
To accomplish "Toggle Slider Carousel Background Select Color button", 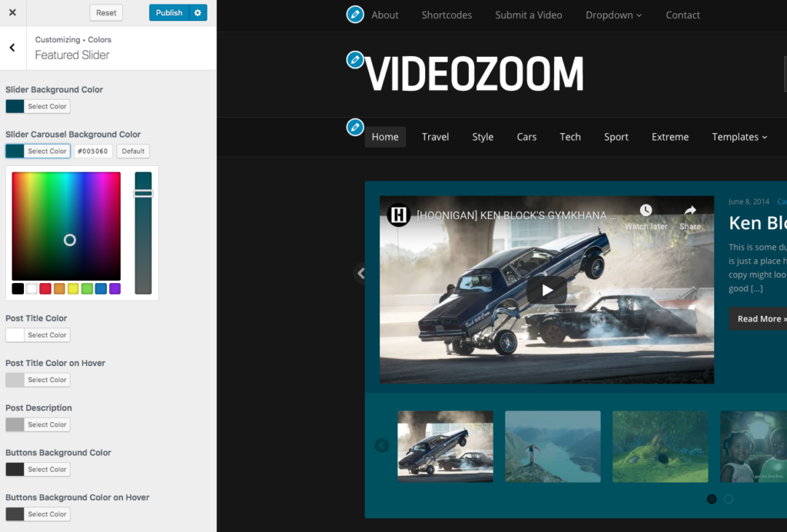I will pyautogui.click(x=38, y=151).
